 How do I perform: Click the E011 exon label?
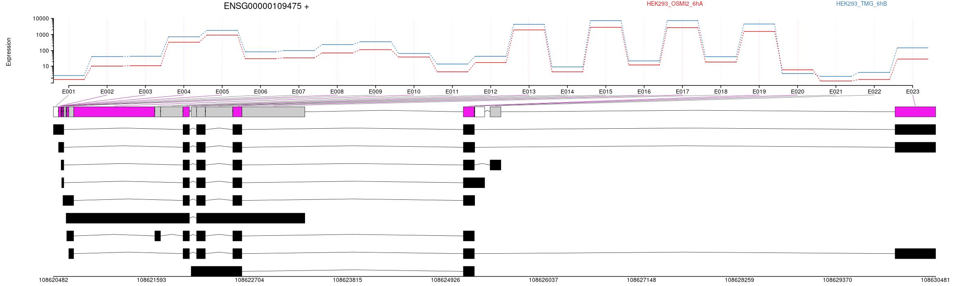pos(452,92)
